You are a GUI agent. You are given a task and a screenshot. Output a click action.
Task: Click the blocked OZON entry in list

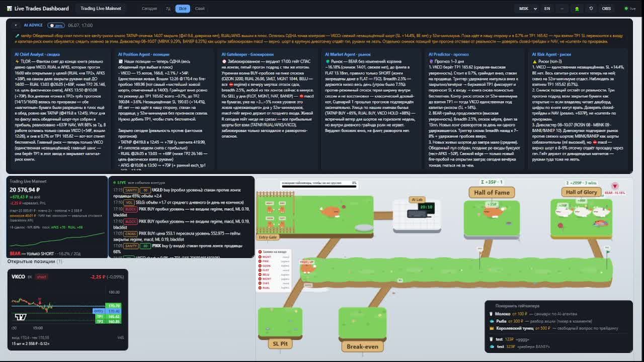tap(274, 266)
